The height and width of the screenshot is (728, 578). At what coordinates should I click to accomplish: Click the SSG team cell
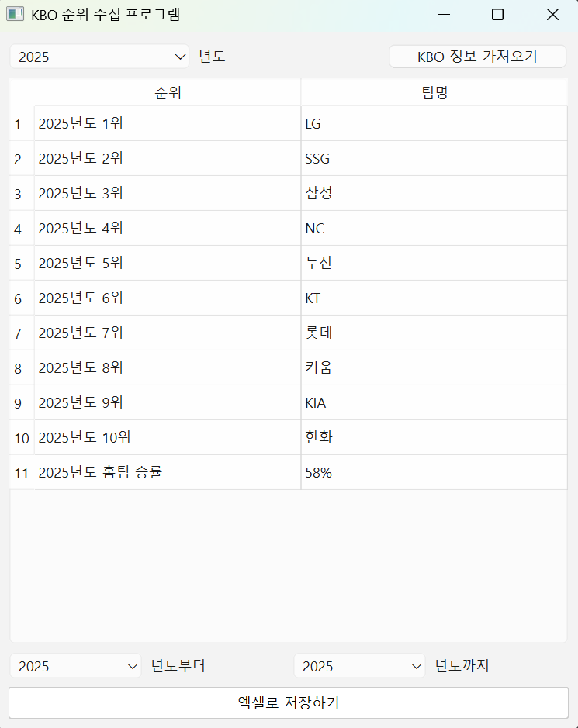click(x=434, y=159)
